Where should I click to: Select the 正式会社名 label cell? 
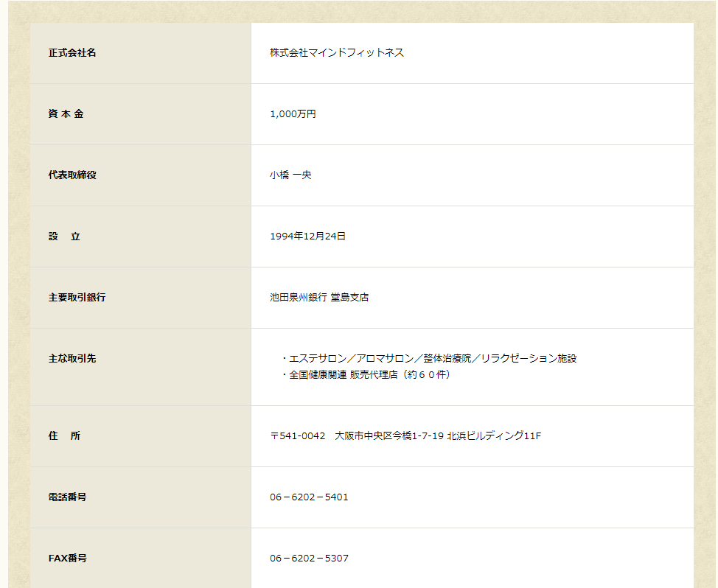click(x=141, y=53)
